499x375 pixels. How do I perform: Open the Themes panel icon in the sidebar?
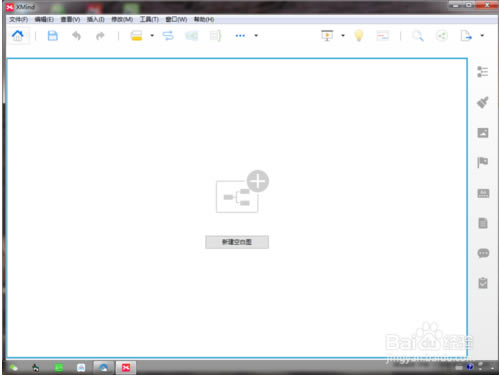483,193
